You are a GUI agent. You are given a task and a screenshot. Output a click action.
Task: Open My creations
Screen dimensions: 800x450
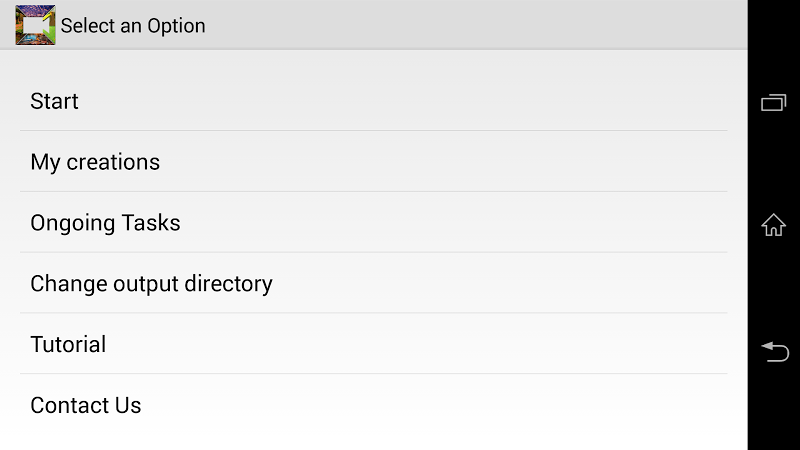click(x=373, y=162)
